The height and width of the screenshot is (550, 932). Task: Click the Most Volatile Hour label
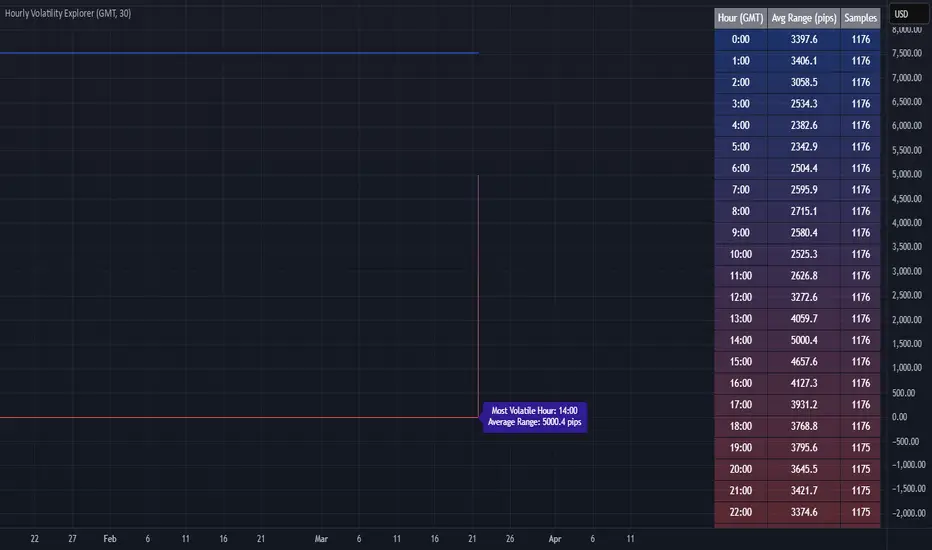click(534, 416)
